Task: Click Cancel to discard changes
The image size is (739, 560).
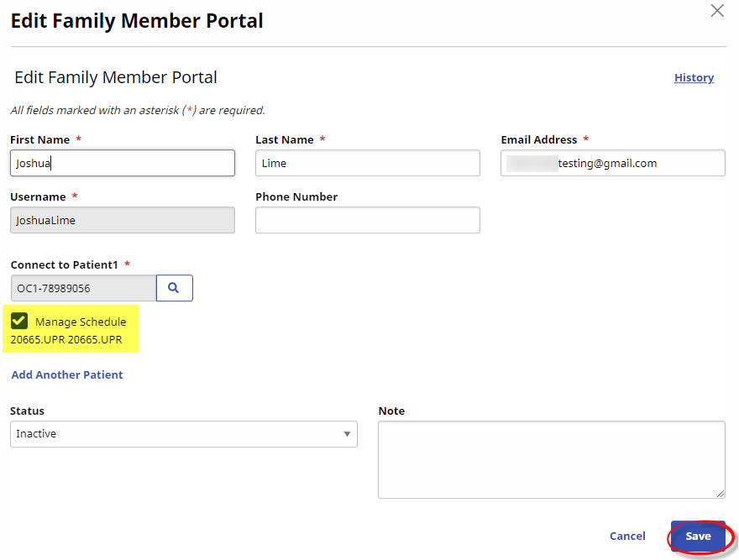Action: tap(627, 536)
